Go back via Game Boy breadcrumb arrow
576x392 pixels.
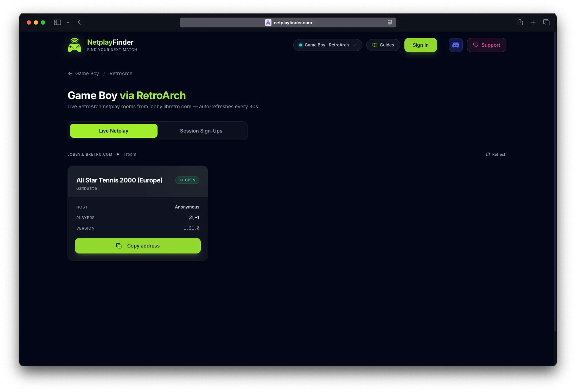pos(70,73)
